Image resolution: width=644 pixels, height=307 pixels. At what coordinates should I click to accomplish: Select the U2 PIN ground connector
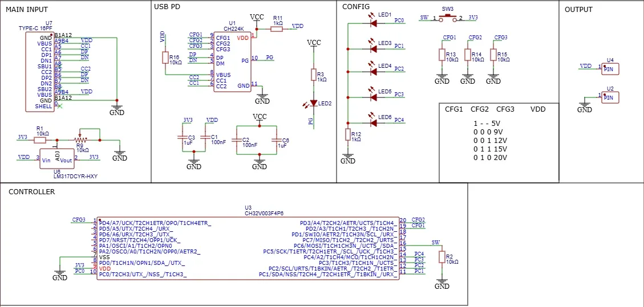(610, 97)
